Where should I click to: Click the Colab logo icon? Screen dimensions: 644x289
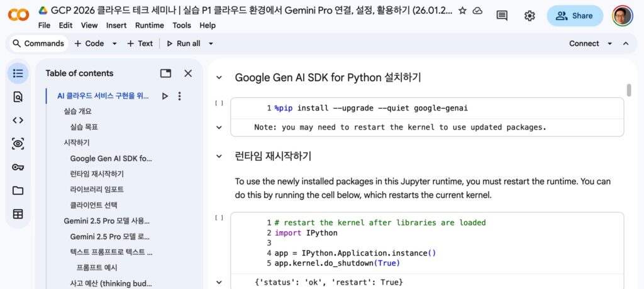point(18,16)
